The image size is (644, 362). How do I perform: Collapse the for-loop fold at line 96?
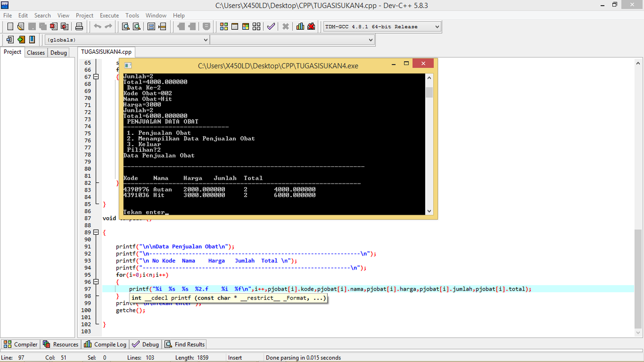(x=96, y=282)
